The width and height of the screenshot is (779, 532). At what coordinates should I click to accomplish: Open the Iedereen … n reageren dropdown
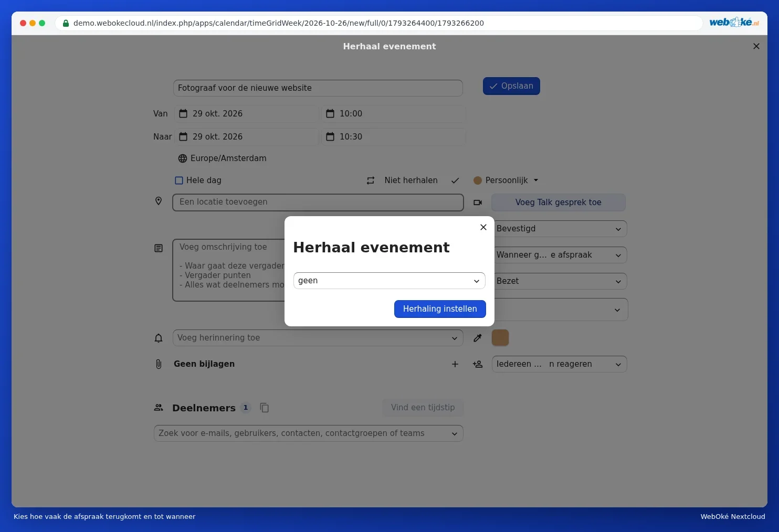click(560, 364)
